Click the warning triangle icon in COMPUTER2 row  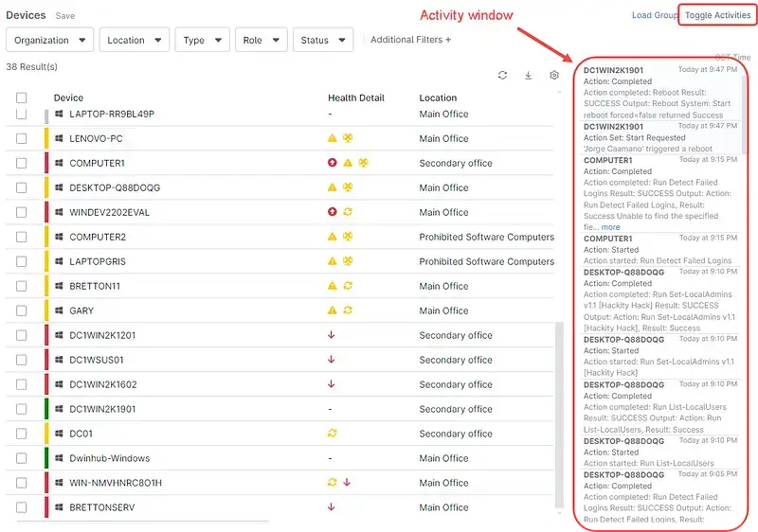click(333, 237)
